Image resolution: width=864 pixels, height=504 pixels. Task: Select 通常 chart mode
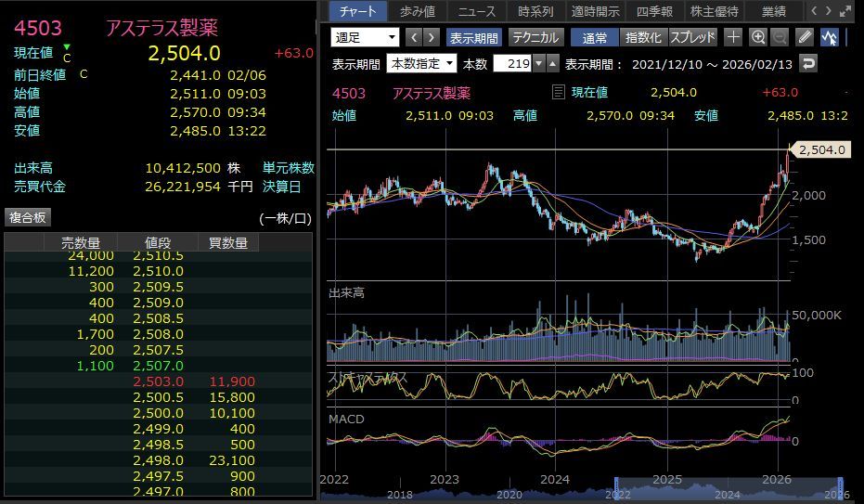point(595,37)
